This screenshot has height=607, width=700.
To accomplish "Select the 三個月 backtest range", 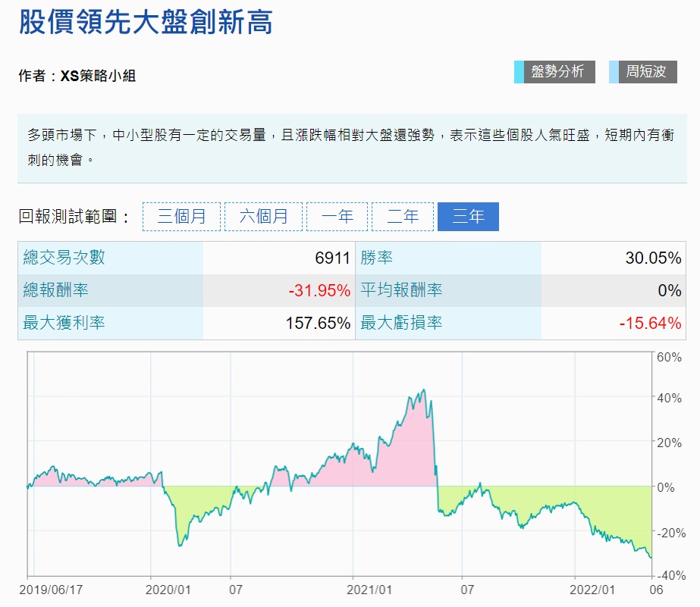I will (x=181, y=217).
